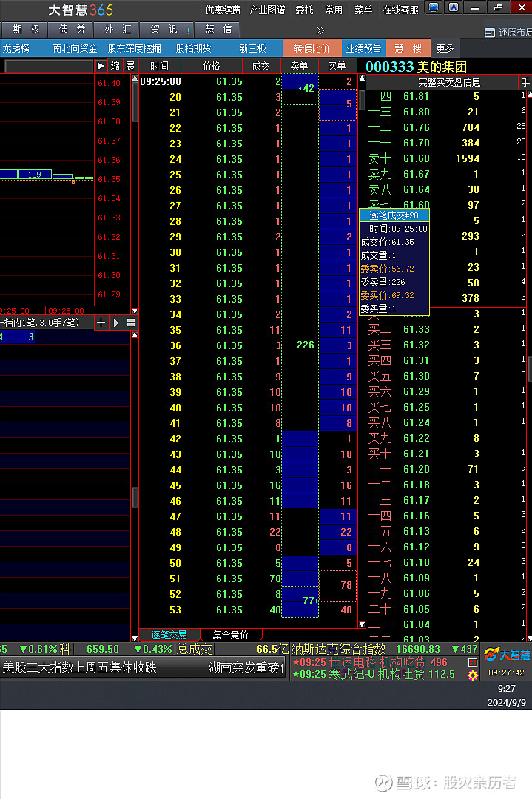Open the 新三板 link
The width and height of the screenshot is (532, 799).
click(x=253, y=48)
